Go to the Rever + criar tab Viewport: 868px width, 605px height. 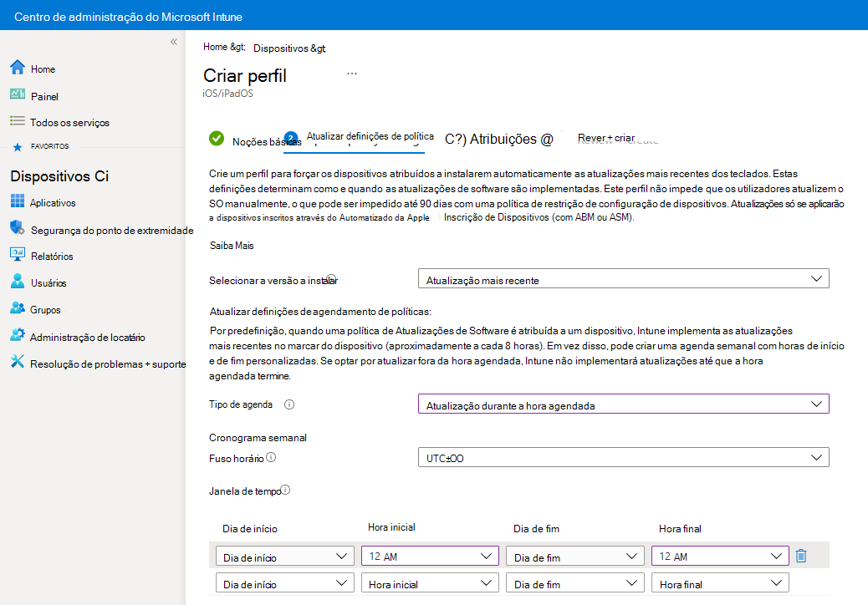coord(605,136)
